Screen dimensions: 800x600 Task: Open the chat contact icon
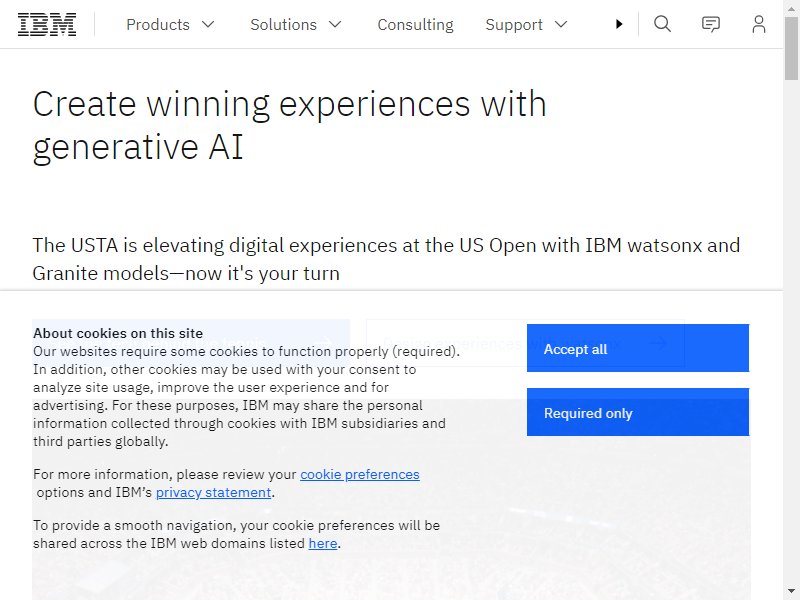click(x=710, y=24)
